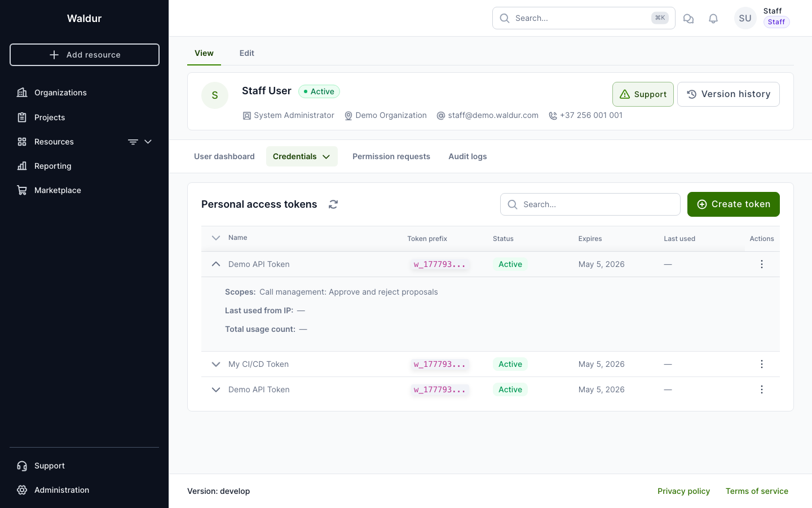The height and width of the screenshot is (508, 812).
Task: Open the Credentials dropdown tab
Action: [302, 156]
